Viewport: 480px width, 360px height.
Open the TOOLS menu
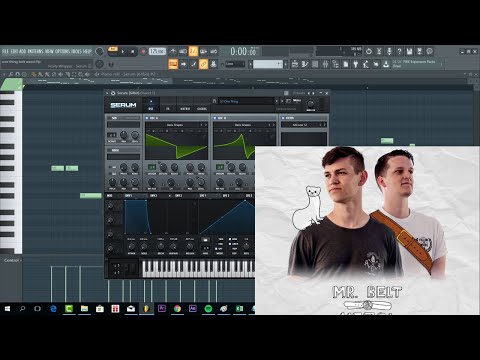coord(76,51)
